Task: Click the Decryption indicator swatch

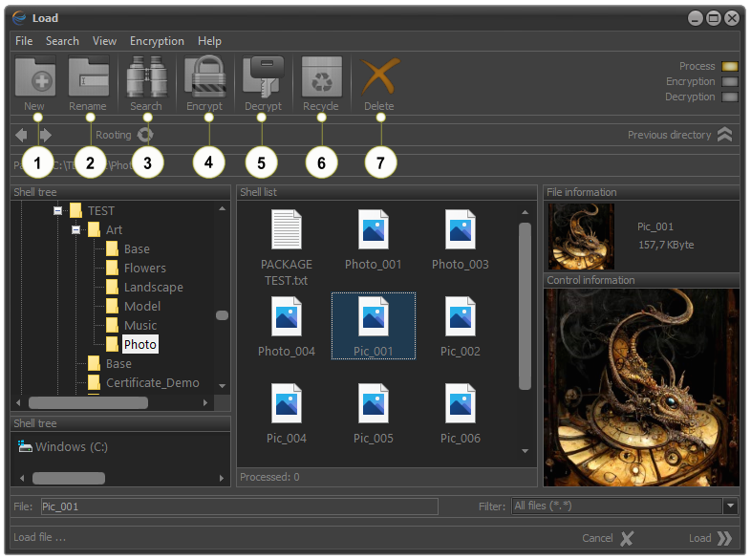Action: (x=729, y=97)
